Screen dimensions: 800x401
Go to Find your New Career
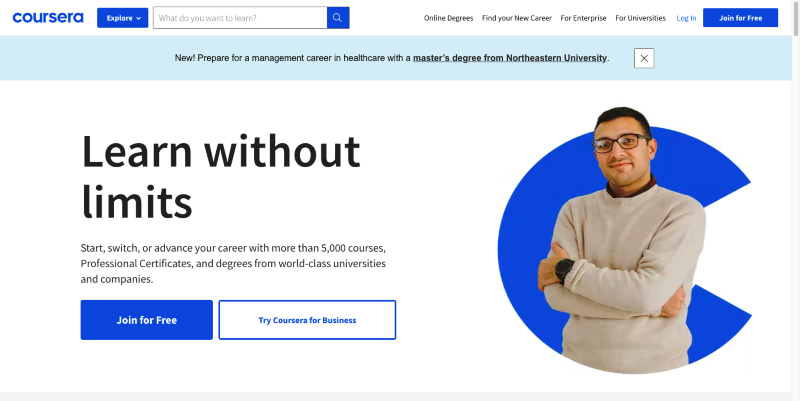pyautogui.click(x=517, y=18)
